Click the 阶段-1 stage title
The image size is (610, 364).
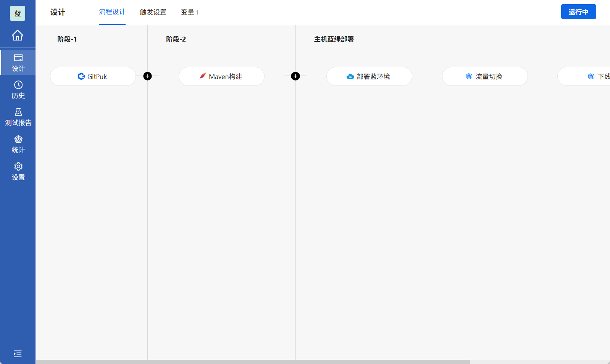pos(67,39)
